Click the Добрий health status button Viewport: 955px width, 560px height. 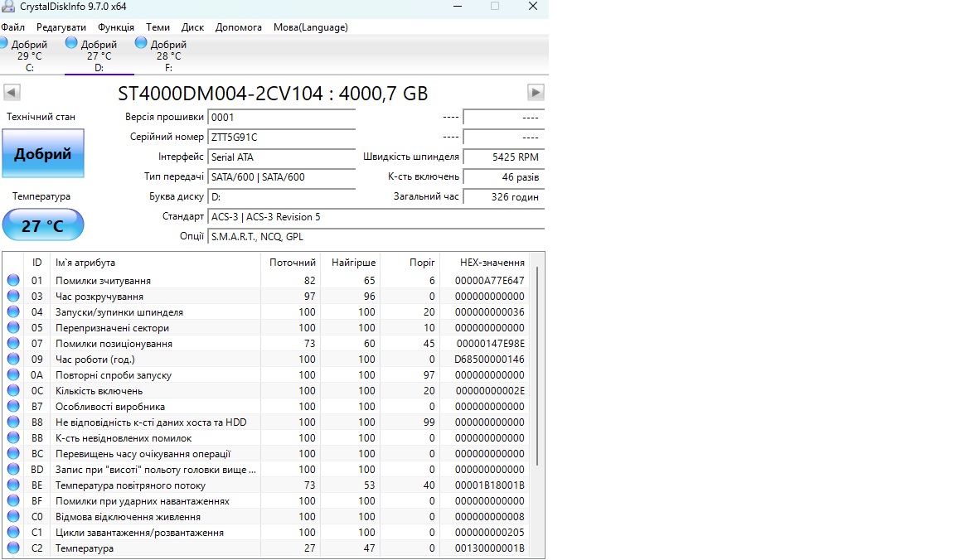pos(43,153)
